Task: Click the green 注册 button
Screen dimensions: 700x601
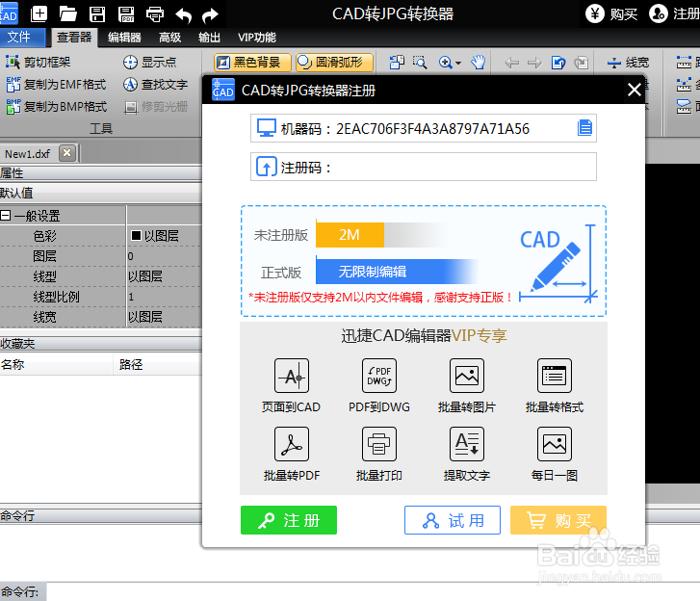Action: tap(289, 520)
